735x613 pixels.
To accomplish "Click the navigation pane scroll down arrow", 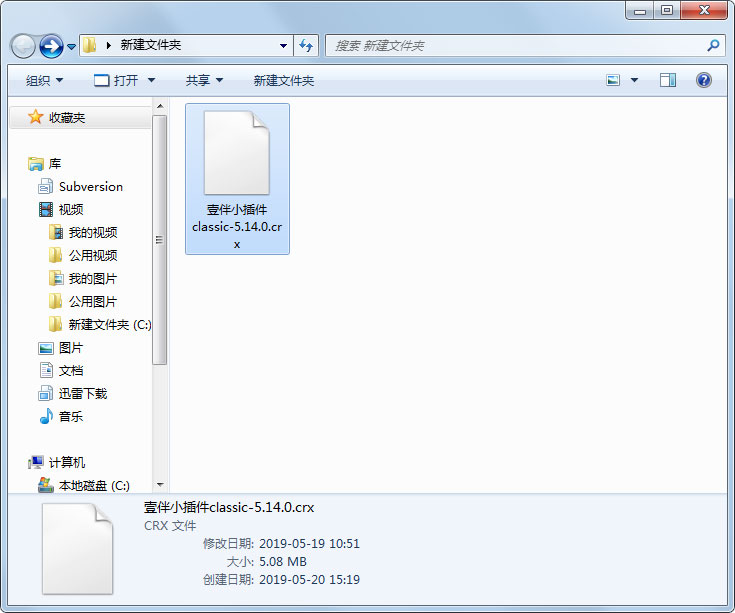I will [x=160, y=485].
